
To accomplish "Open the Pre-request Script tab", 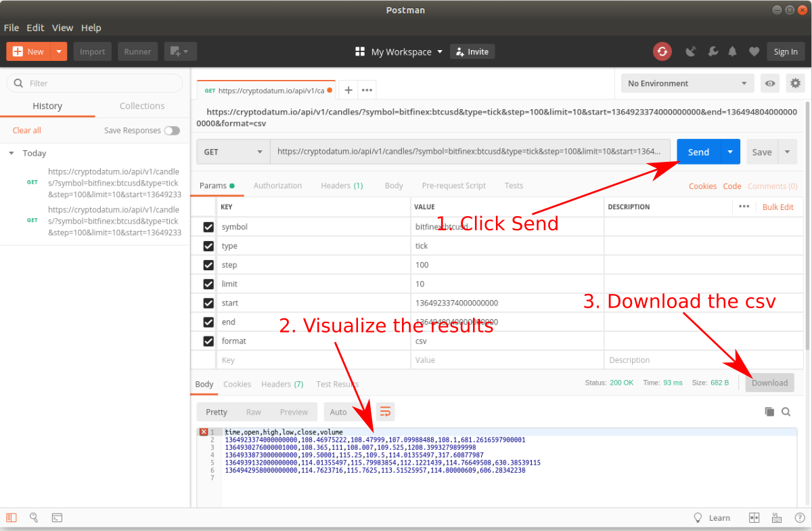I will coord(453,186).
